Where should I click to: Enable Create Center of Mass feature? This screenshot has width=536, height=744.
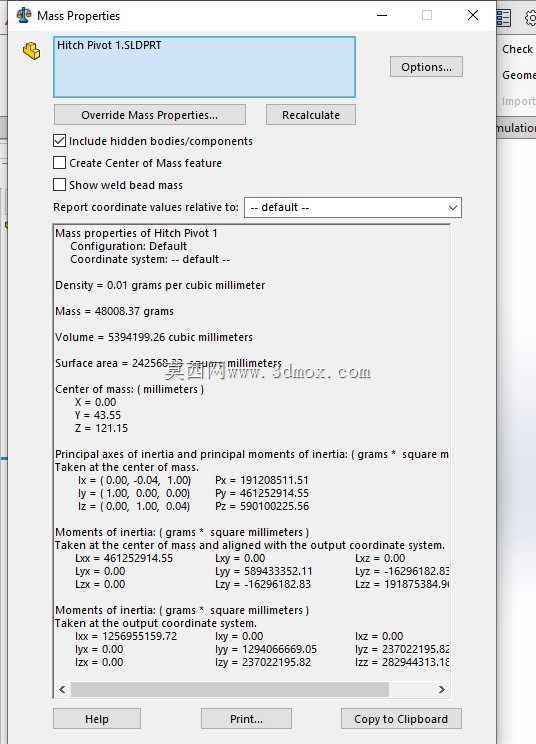pos(59,163)
